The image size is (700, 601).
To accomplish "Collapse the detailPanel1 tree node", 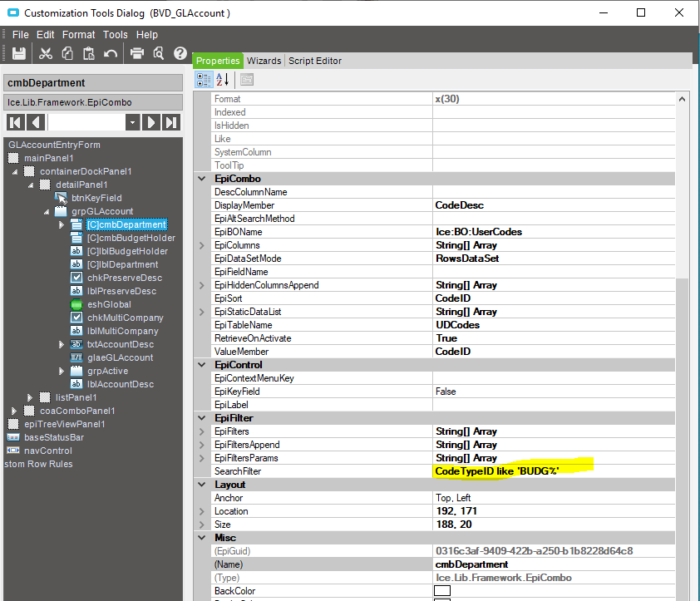I will click(x=31, y=185).
